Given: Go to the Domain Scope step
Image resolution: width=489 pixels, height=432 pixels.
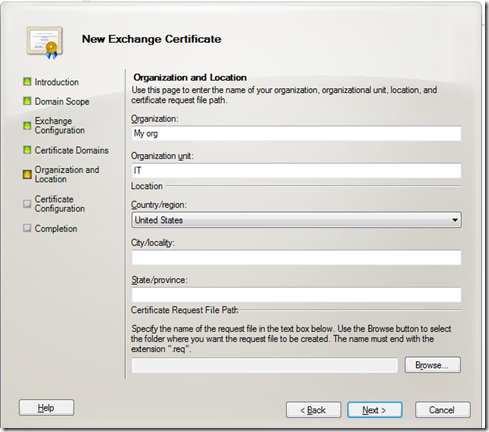Looking at the screenshot, I should point(62,102).
